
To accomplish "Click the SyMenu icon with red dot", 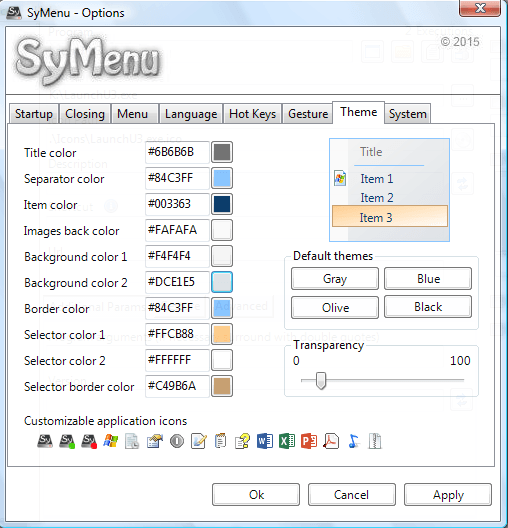I will [89, 441].
